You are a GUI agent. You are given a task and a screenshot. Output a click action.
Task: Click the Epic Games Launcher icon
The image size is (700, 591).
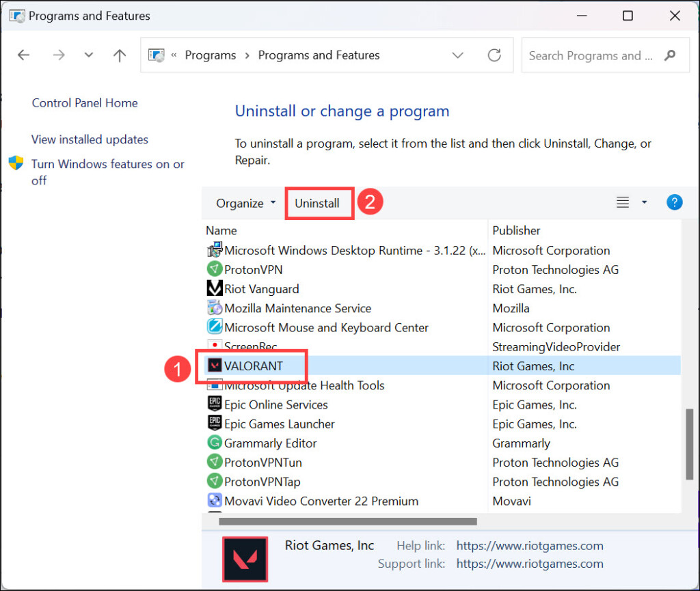215,424
